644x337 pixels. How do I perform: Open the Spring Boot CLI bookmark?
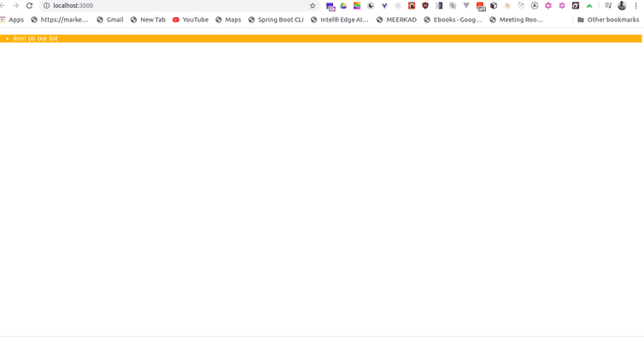pyautogui.click(x=276, y=20)
